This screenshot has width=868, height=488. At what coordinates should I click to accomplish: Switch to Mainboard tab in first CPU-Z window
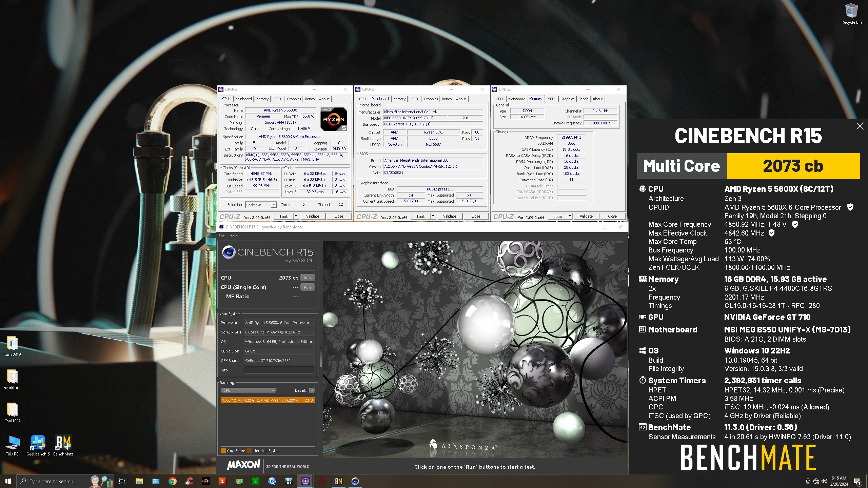(243, 99)
